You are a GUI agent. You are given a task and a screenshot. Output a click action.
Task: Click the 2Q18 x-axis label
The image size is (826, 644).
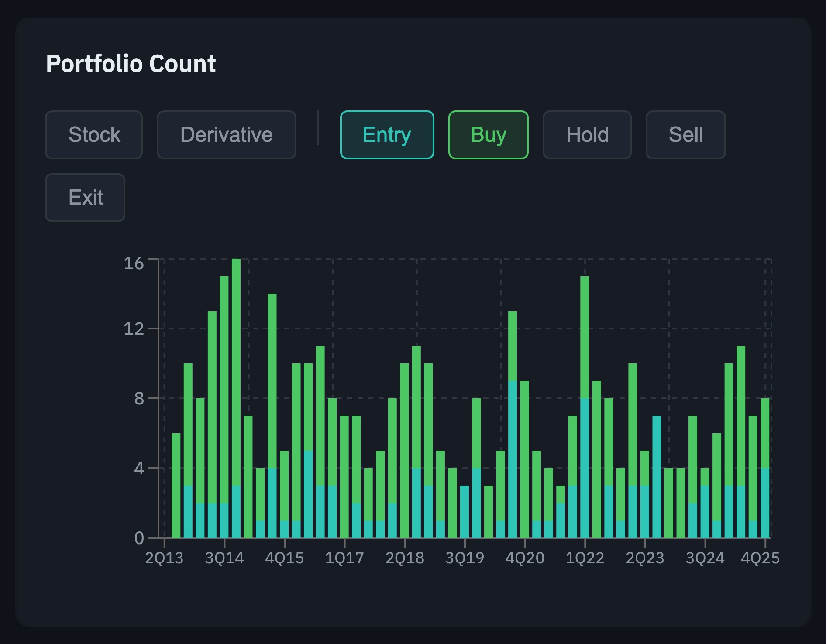[x=405, y=558]
